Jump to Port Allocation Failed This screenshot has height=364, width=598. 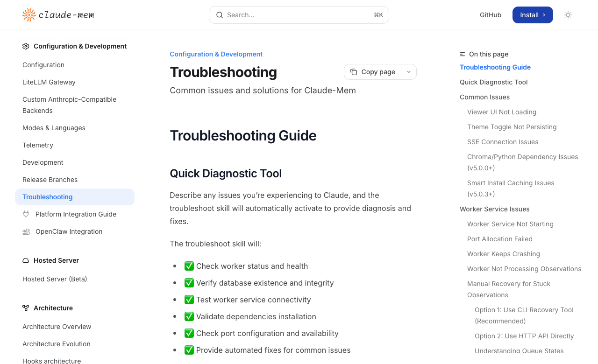click(x=500, y=239)
